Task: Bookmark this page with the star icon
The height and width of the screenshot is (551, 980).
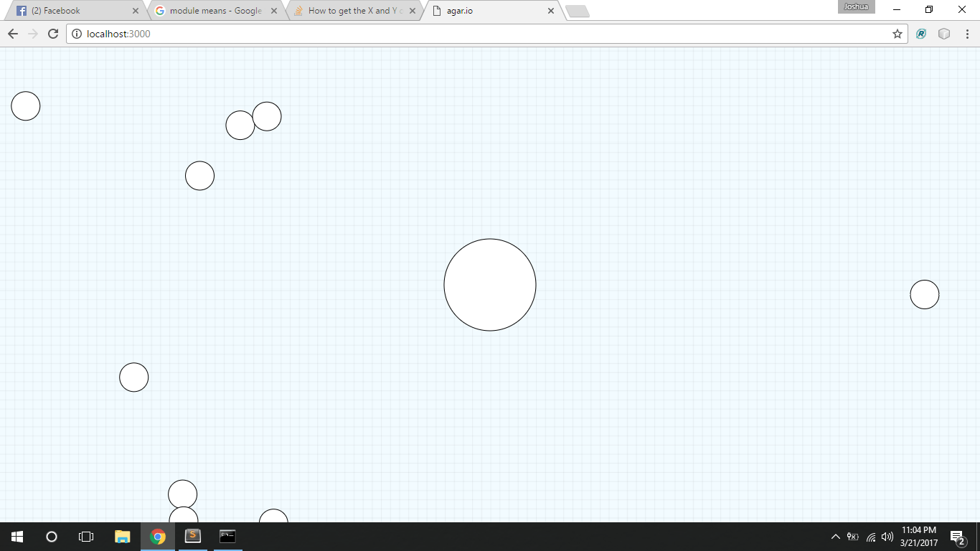Action: point(898,34)
